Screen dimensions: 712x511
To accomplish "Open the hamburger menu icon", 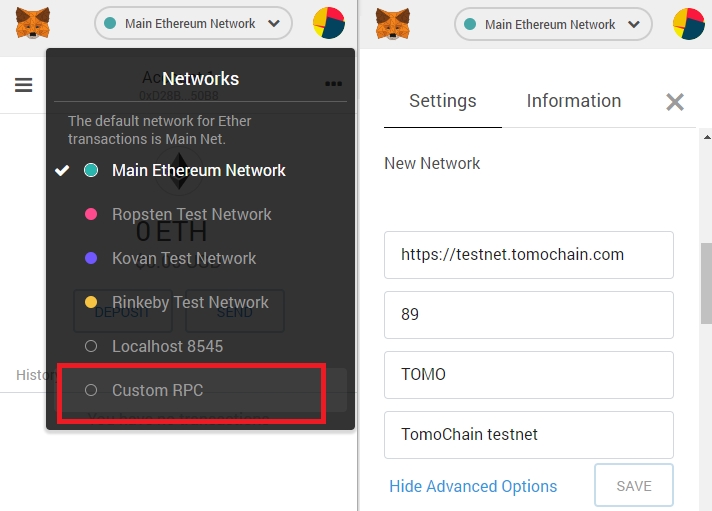I will [24, 85].
